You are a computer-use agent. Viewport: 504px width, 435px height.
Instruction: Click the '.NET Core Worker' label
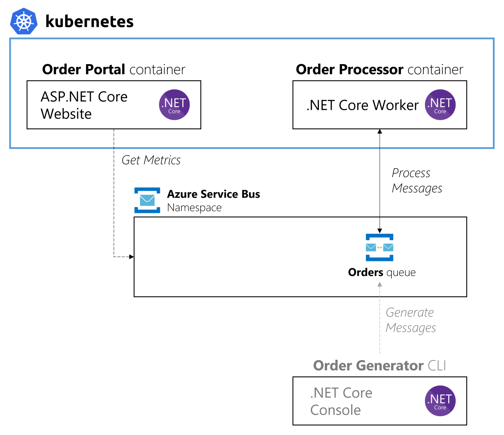point(363,105)
